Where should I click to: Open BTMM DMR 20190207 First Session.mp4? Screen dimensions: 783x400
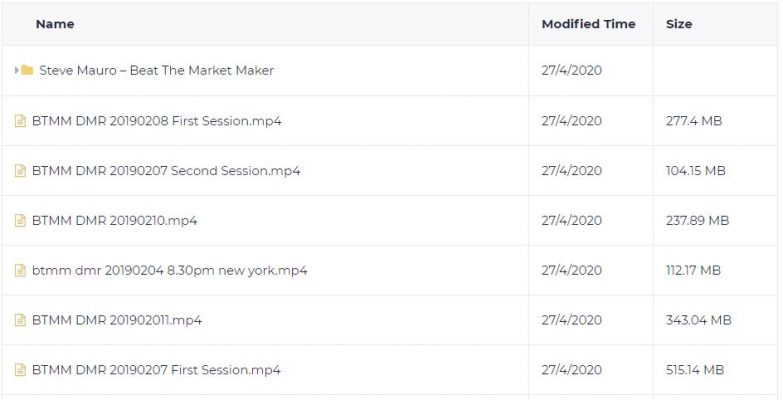point(156,370)
